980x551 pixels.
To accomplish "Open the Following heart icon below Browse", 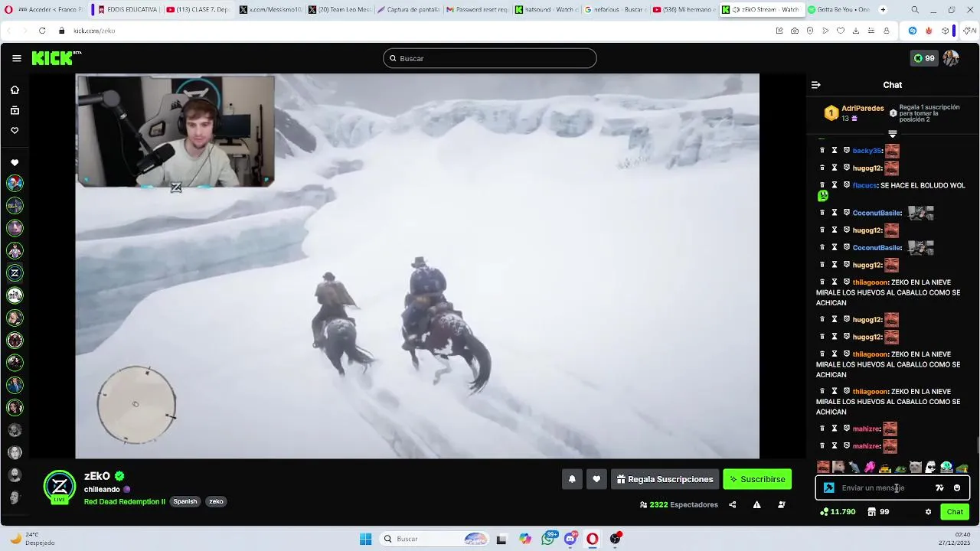I will click(x=15, y=131).
